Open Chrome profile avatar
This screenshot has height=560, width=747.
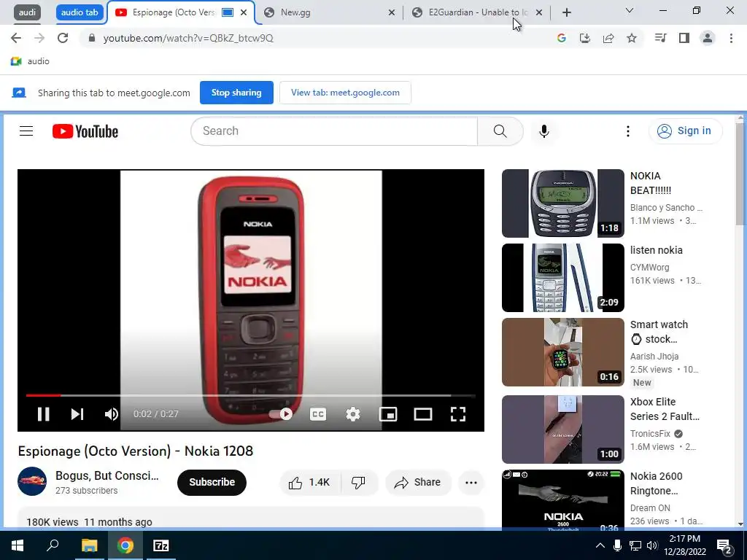(708, 38)
